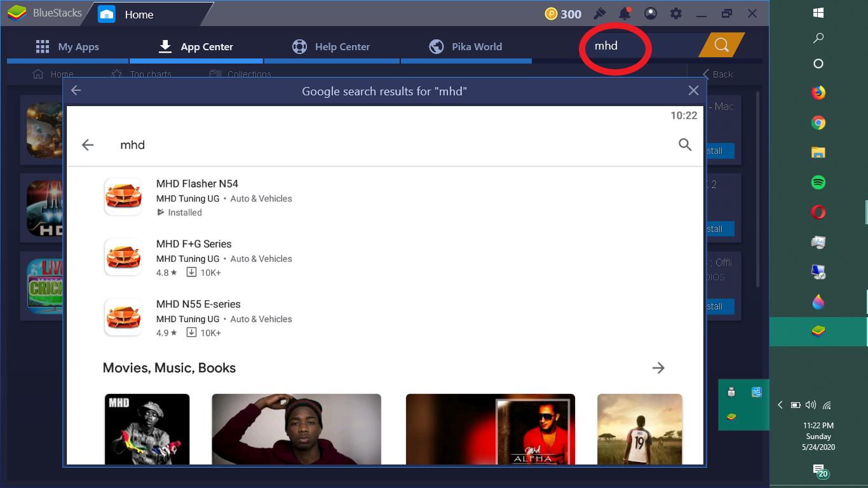Collapse the hidden tray icons chevron
This screenshot has height=488, width=868.
click(780, 405)
